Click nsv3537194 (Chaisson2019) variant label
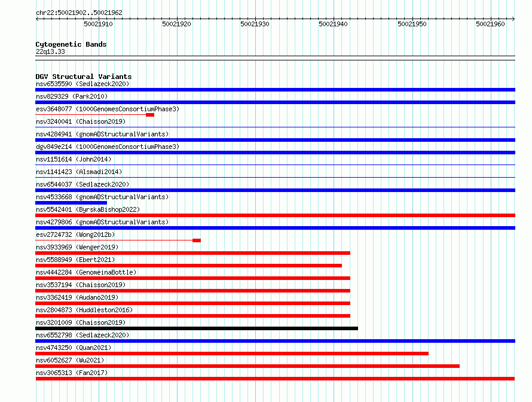The width and height of the screenshot is (532, 402). (x=81, y=285)
